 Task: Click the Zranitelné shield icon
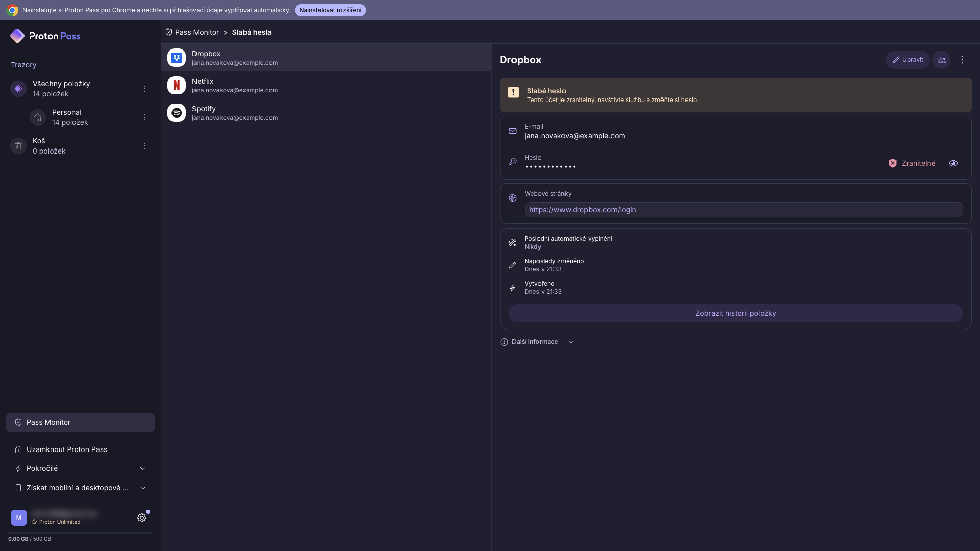pos(893,163)
